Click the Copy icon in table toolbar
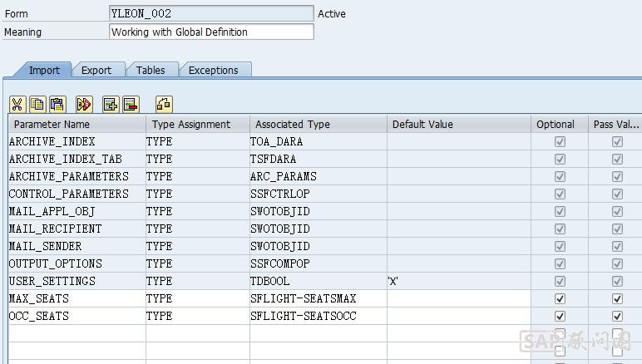 click(37, 104)
